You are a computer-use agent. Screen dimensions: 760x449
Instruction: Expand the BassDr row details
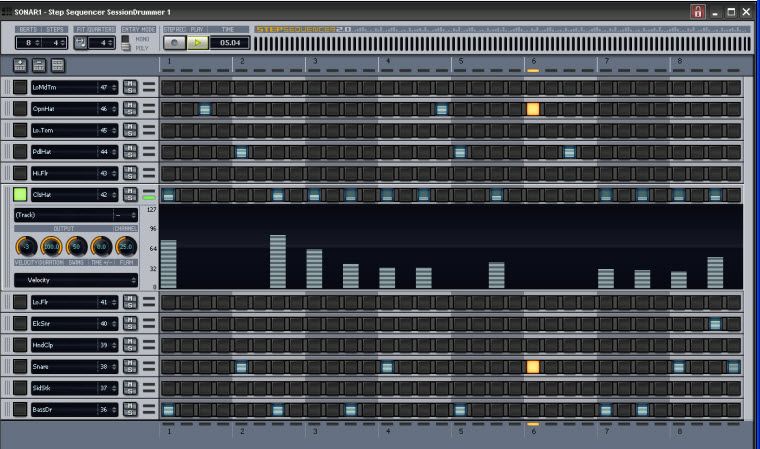(149, 409)
